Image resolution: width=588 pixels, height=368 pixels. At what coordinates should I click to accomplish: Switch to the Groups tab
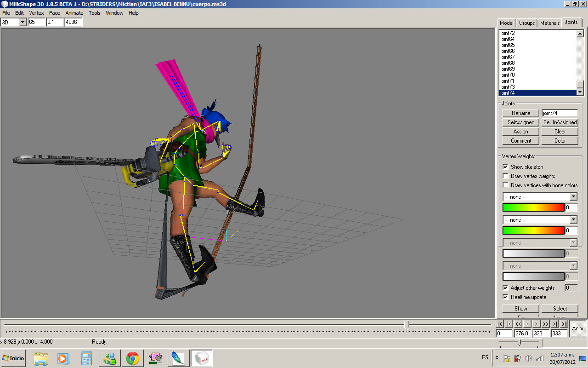527,23
